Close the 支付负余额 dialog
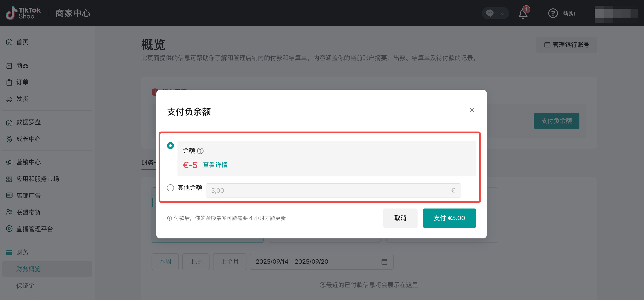Viewport: 644px width, 300px height. 472,110
